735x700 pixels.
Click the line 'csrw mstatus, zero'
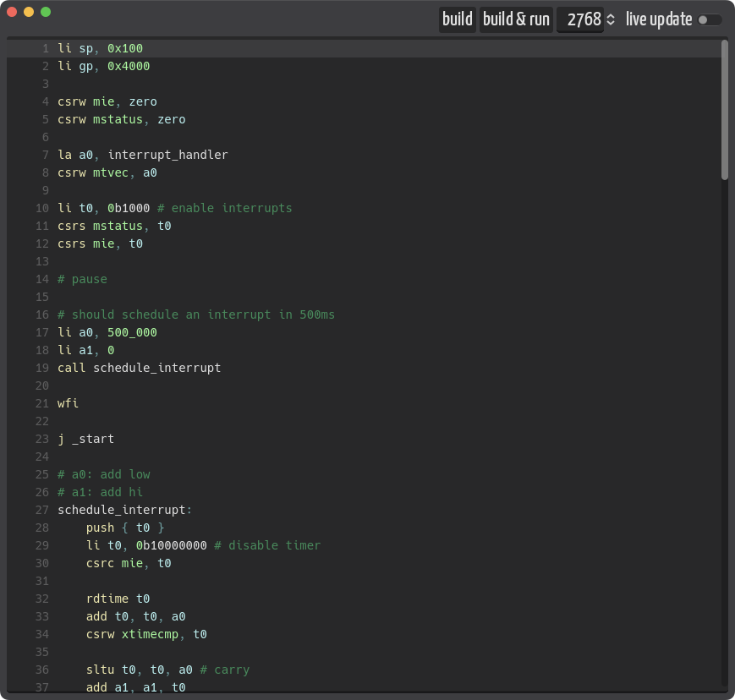[122, 119]
